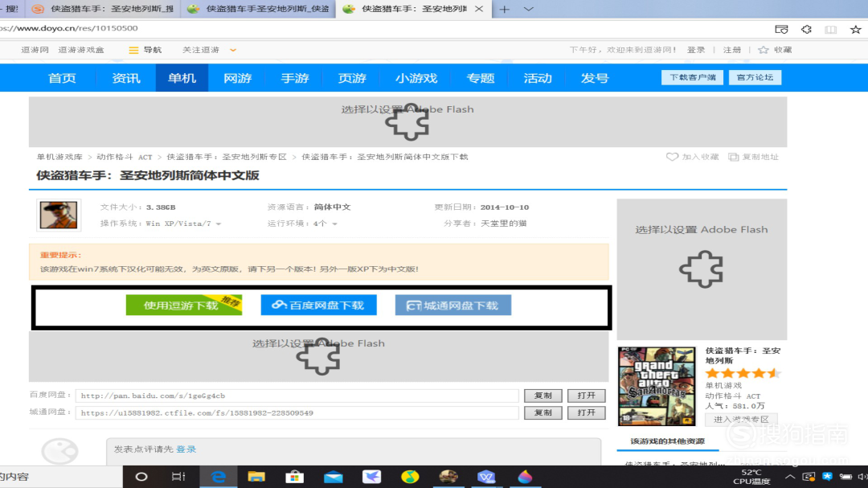Click the 进入游戏专区 button
The image size is (868, 488).
coord(741,420)
